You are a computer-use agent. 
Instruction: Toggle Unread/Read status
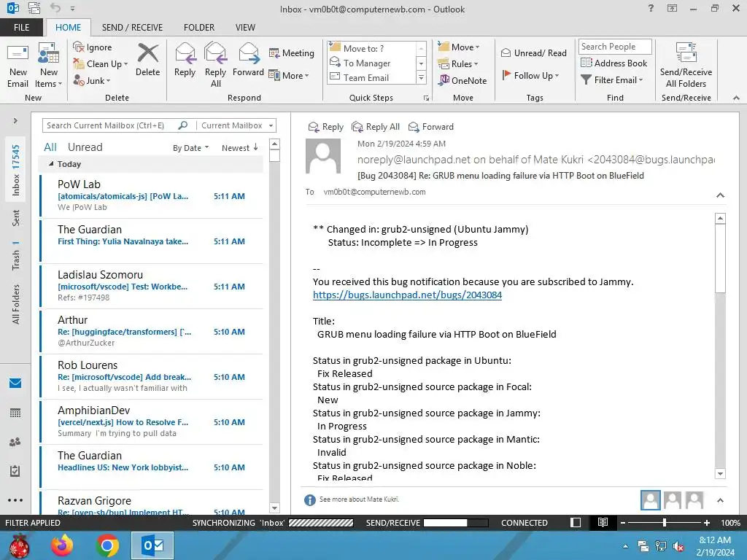tap(533, 52)
